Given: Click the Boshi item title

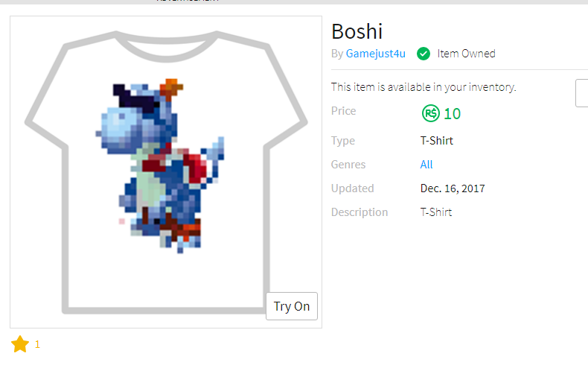Looking at the screenshot, I should tap(357, 31).
